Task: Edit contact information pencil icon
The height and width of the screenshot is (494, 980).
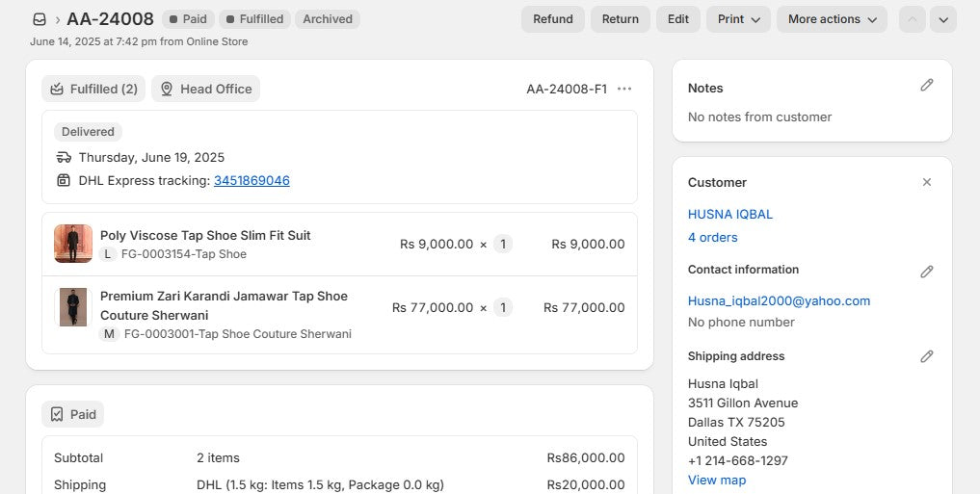Action: coord(926,272)
